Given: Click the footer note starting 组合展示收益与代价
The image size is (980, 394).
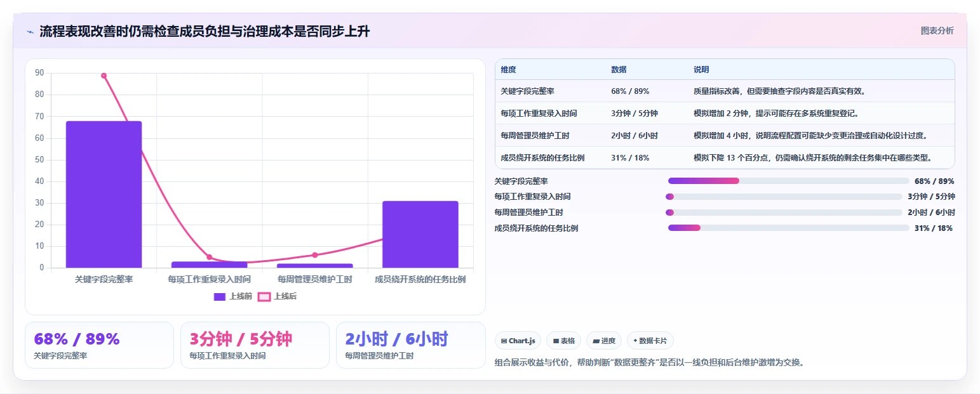Looking at the screenshot, I should point(649,364).
